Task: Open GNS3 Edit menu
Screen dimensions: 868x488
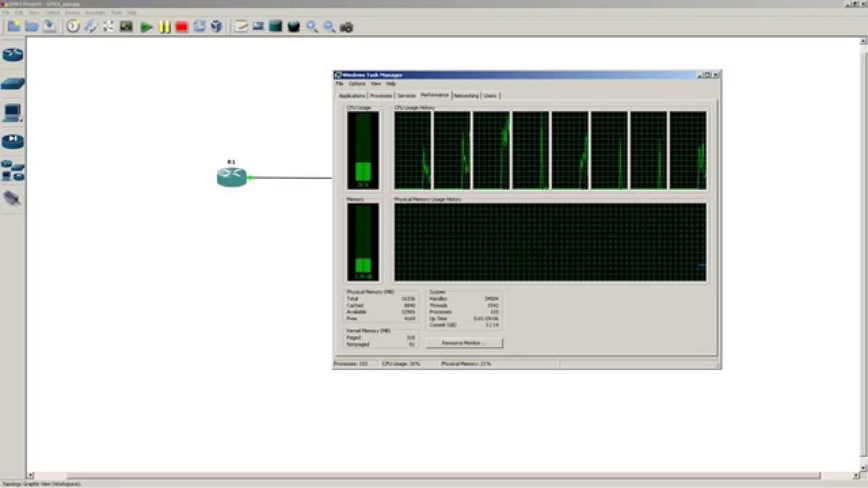Action: 19,12
